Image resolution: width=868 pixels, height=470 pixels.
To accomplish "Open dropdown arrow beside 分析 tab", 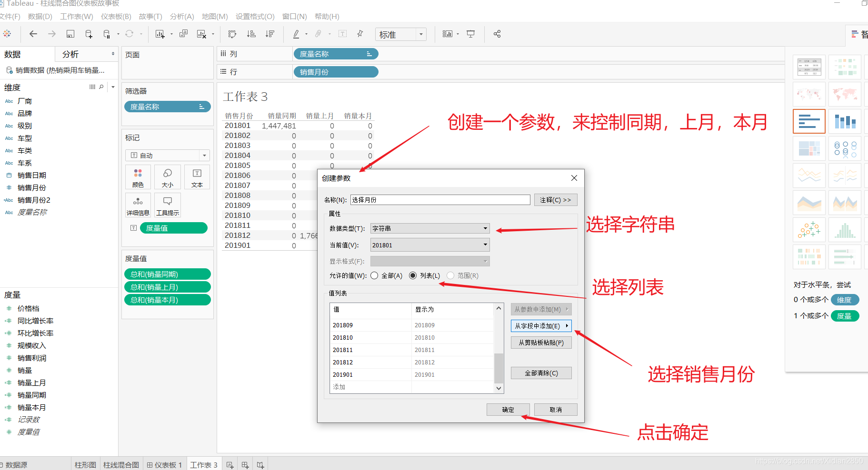I will [x=113, y=54].
